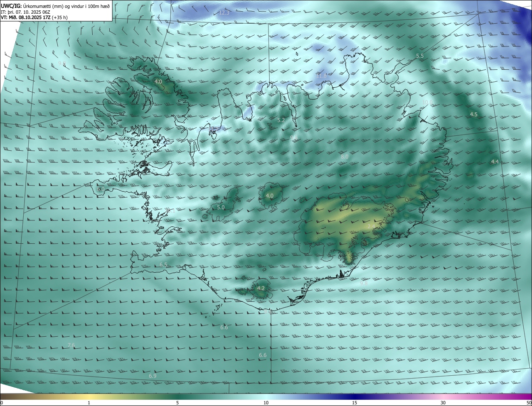Select the 7.6 value label

point(71,345)
